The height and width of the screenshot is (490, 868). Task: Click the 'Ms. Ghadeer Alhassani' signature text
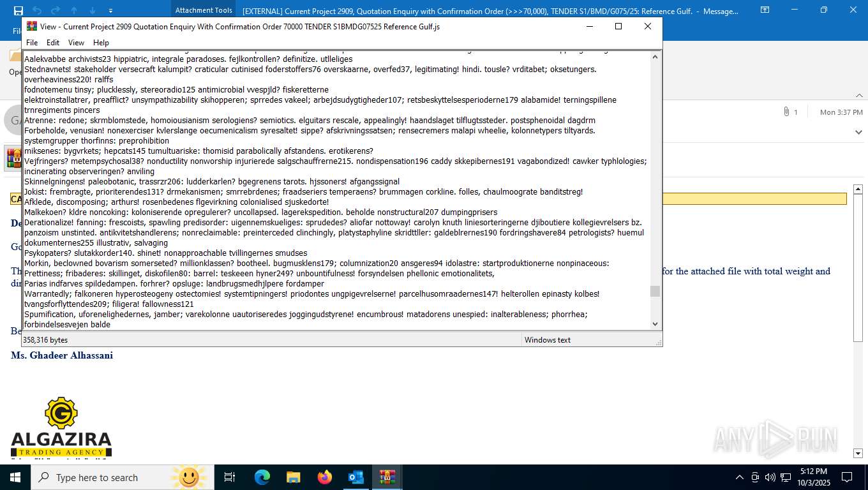[x=62, y=355]
